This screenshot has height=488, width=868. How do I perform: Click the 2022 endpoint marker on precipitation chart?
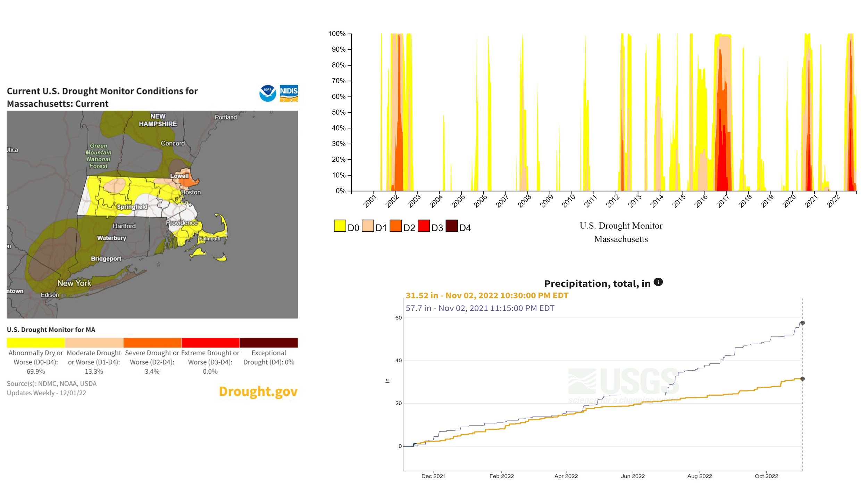pyautogui.click(x=802, y=379)
